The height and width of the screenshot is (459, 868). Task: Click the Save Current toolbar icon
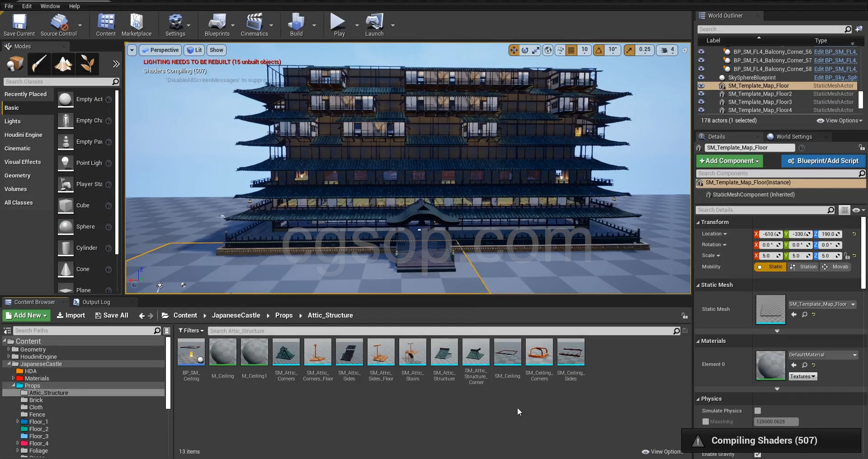coord(19,25)
